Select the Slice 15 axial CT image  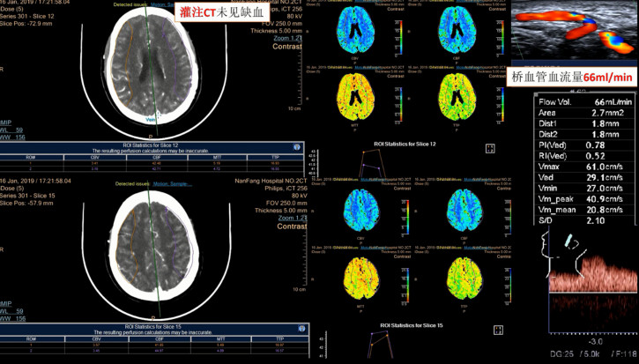pos(154,247)
